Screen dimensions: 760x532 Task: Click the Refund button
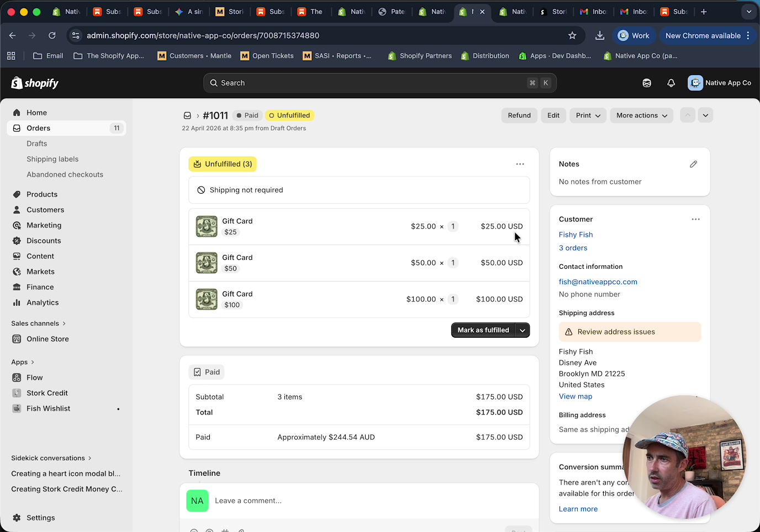[x=519, y=115]
